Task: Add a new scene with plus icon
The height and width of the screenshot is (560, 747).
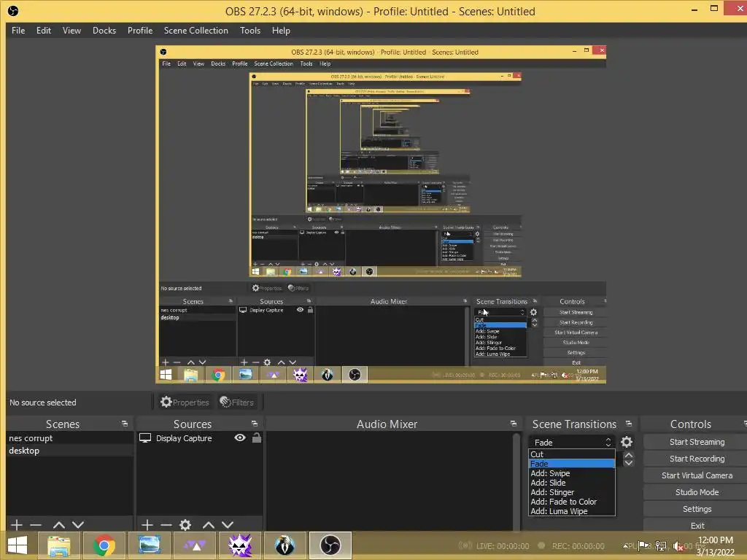Action: (x=16, y=525)
